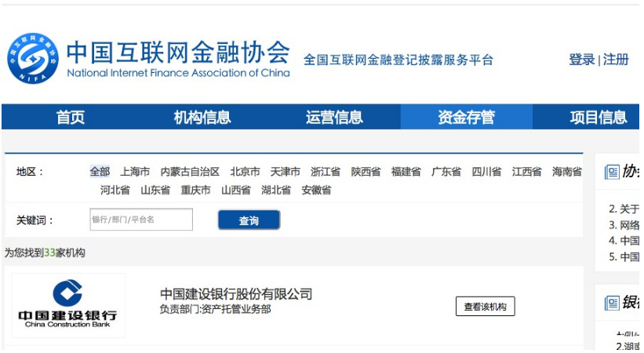Click the 登录 link
644x353 pixels.
[x=582, y=60]
